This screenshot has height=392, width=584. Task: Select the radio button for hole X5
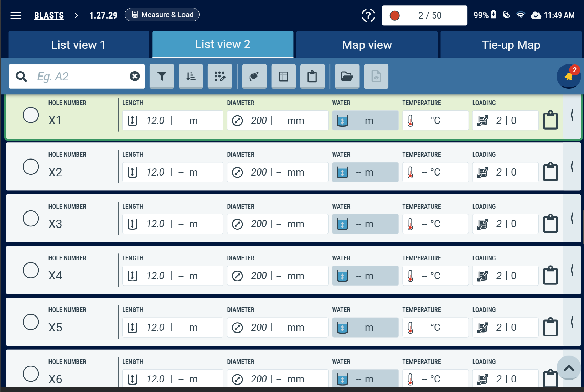coord(31,322)
